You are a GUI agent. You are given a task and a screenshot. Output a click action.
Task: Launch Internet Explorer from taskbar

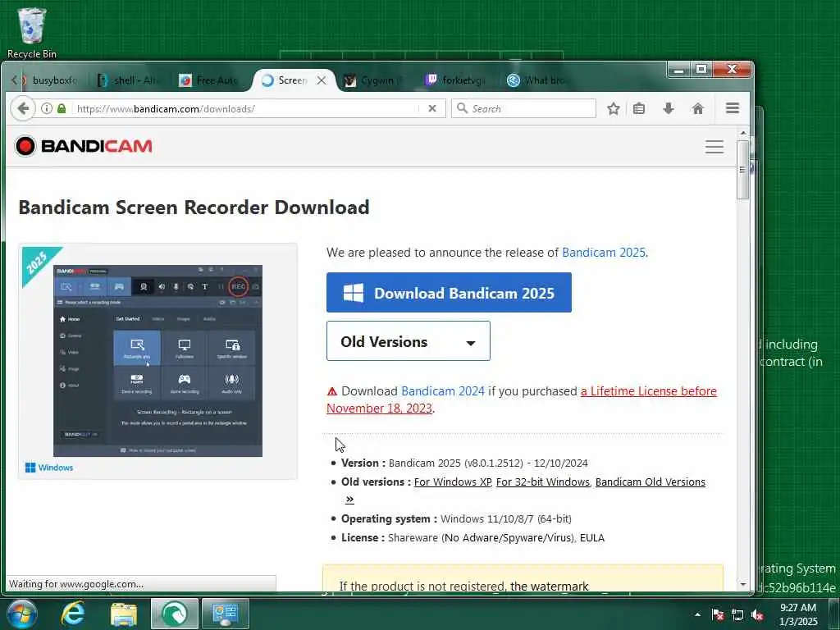click(72, 614)
